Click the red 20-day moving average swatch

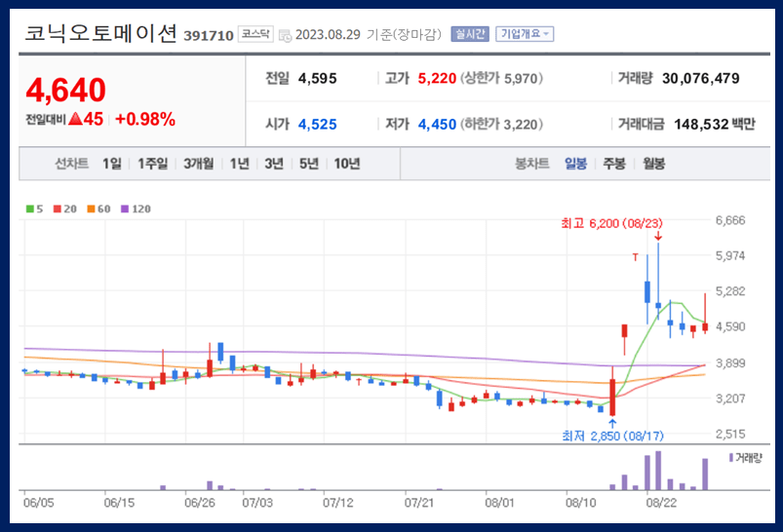[57, 209]
